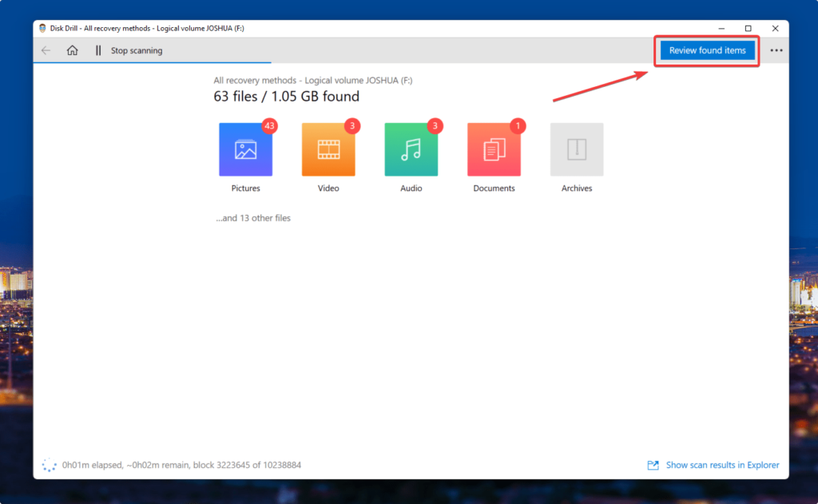Open the three-dot options menu

point(776,50)
